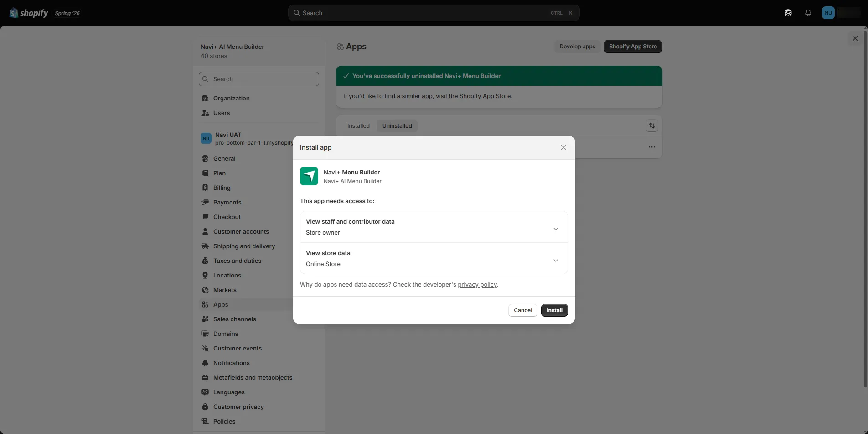868x434 pixels.
Task: Open the developer's privacy policy link
Action: (477, 284)
